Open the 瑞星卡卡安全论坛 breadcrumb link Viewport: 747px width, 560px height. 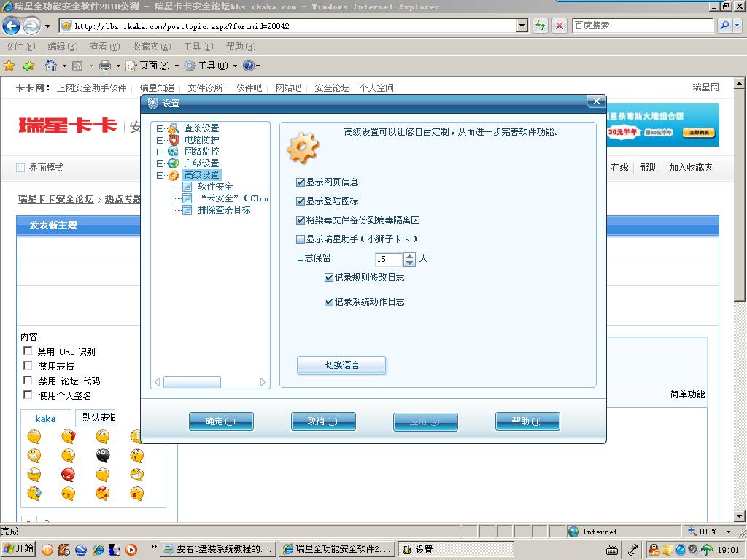(55, 199)
